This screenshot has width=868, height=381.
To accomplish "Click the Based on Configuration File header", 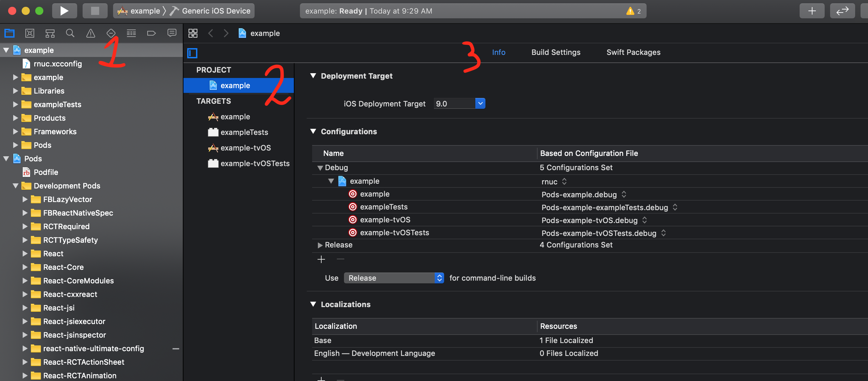I will pos(589,153).
